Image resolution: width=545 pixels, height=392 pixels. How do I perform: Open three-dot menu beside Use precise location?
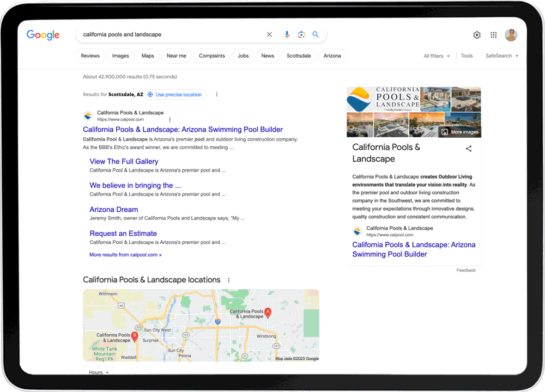tap(216, 94)
